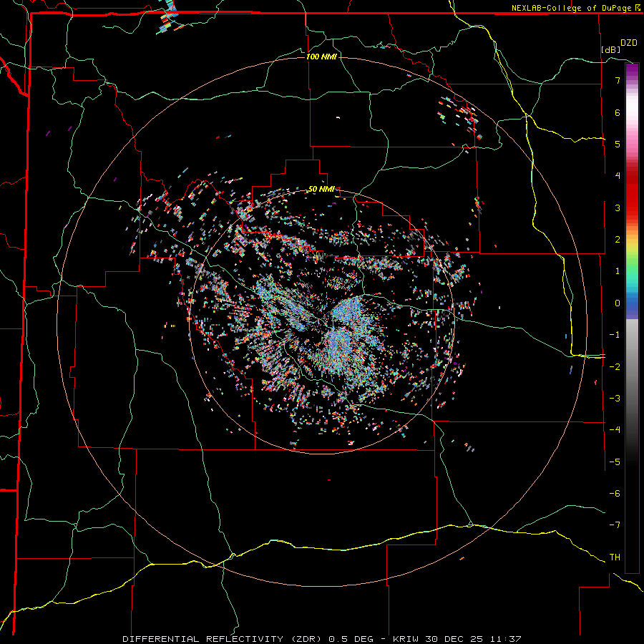Click the 0.5 DEG elevation text
This screenshot has height=644, width=644.
(351, 639)
